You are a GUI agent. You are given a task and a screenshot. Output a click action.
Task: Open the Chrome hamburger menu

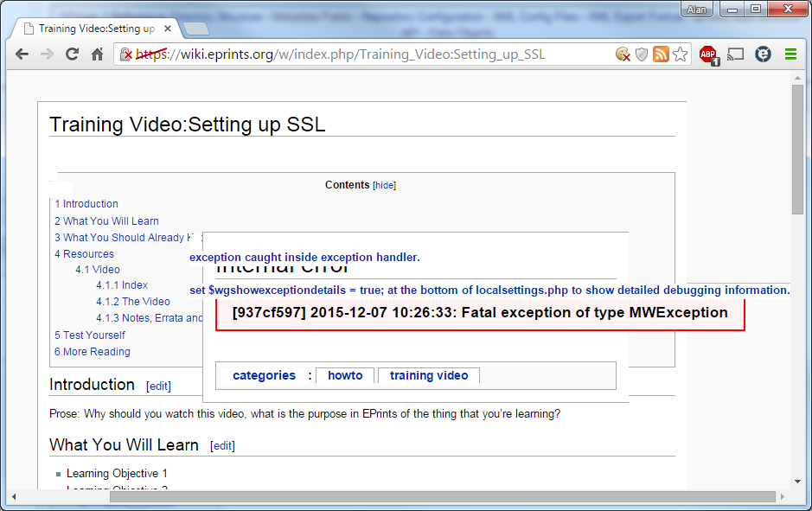pyautogui.click(x=790, y=54)
